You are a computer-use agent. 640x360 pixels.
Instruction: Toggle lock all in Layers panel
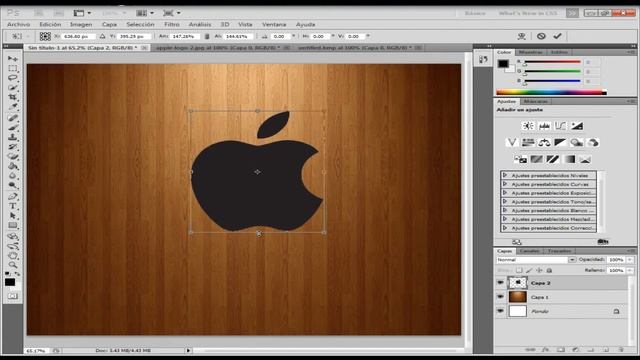(x=549, y=270)
